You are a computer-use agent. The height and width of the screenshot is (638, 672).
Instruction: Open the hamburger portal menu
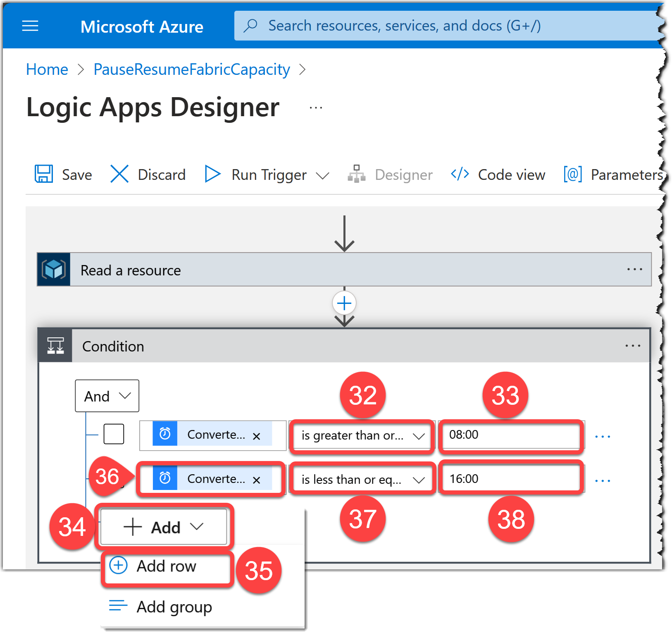pos(30,26)
